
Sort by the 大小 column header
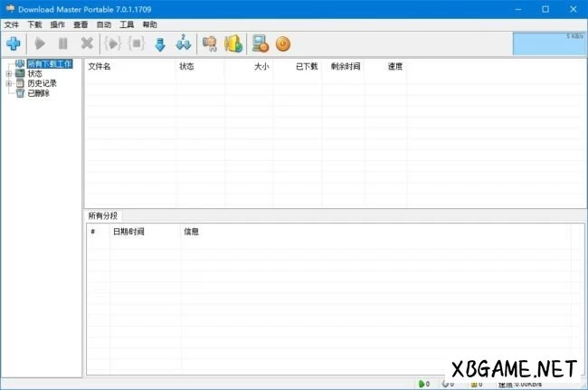[261, 66]
